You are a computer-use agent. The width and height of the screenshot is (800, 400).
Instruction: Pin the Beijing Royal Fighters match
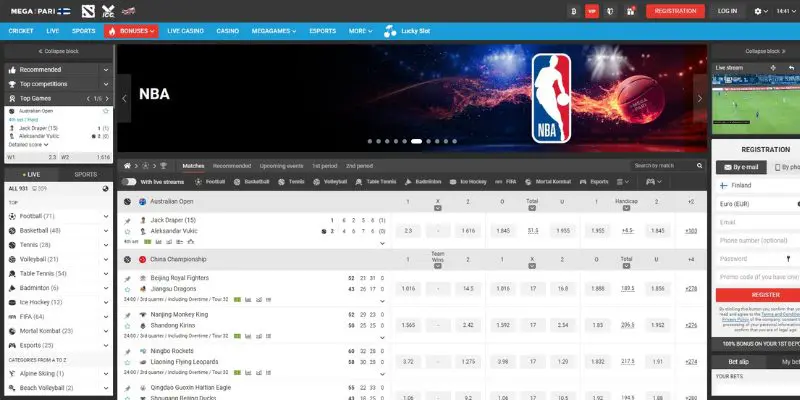point(128,279)
